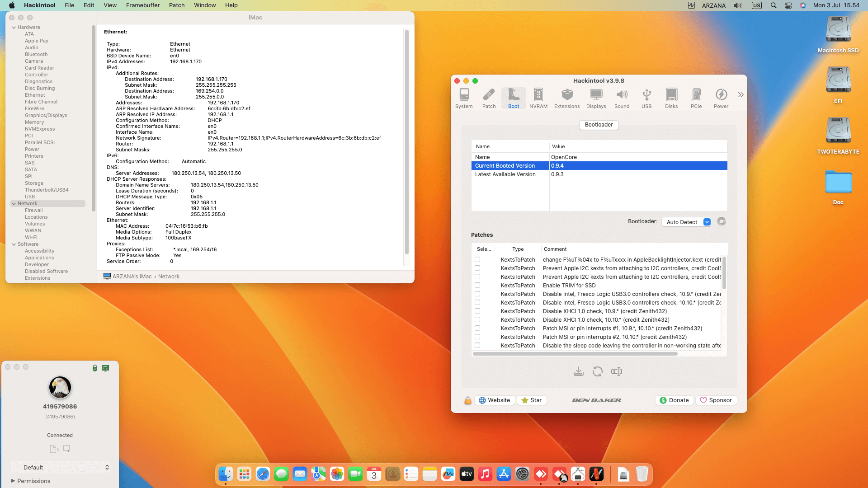Open the Disks section
The image size is (868, 488).
click(x=671, y=98)
